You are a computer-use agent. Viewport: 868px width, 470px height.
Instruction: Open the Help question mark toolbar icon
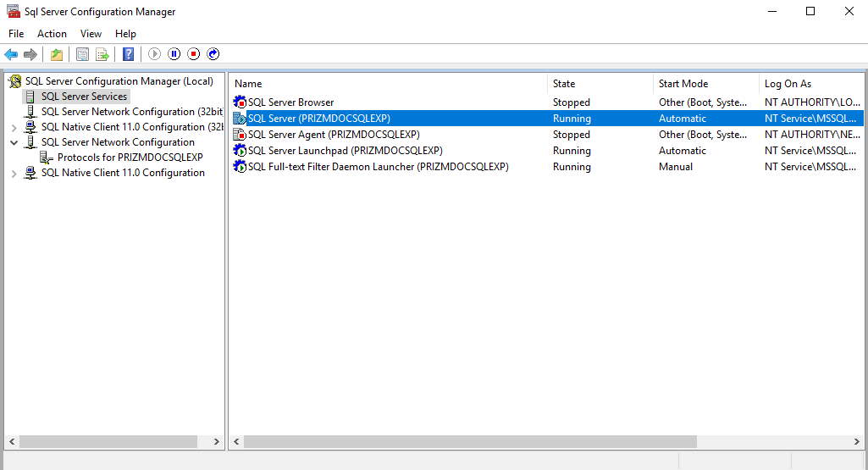[x=128, y=54]
